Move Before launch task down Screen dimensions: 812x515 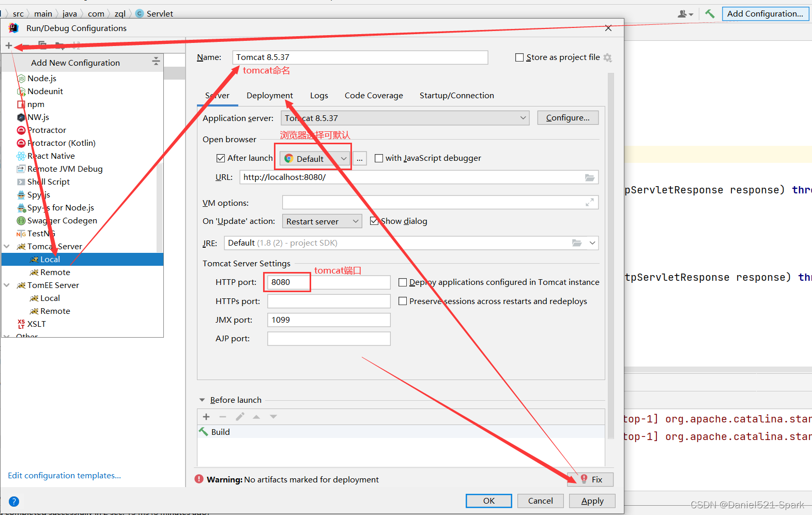point(273,416)
